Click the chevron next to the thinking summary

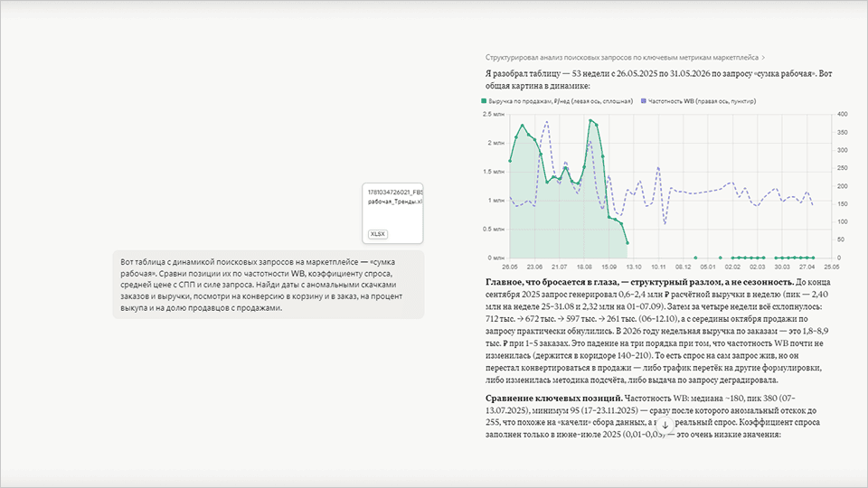pyautogui.click(x=763, y=58)
